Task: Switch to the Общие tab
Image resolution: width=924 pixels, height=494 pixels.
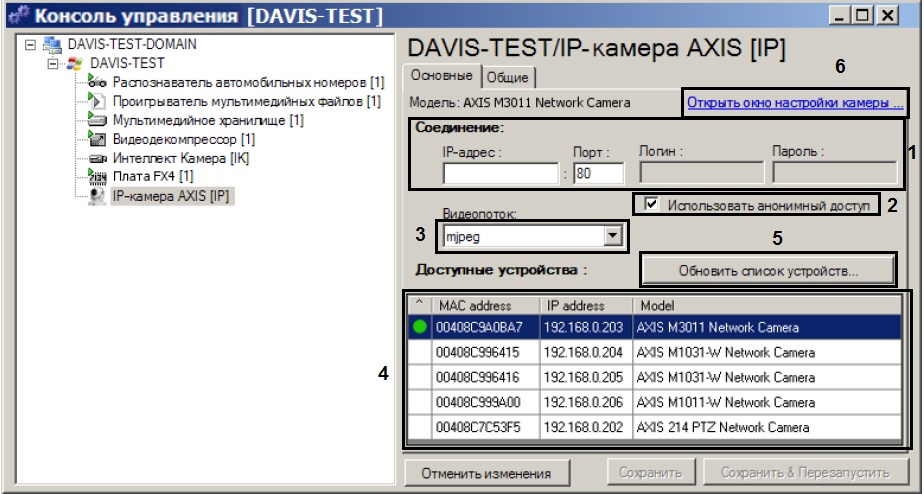Action: click(508, 77)
